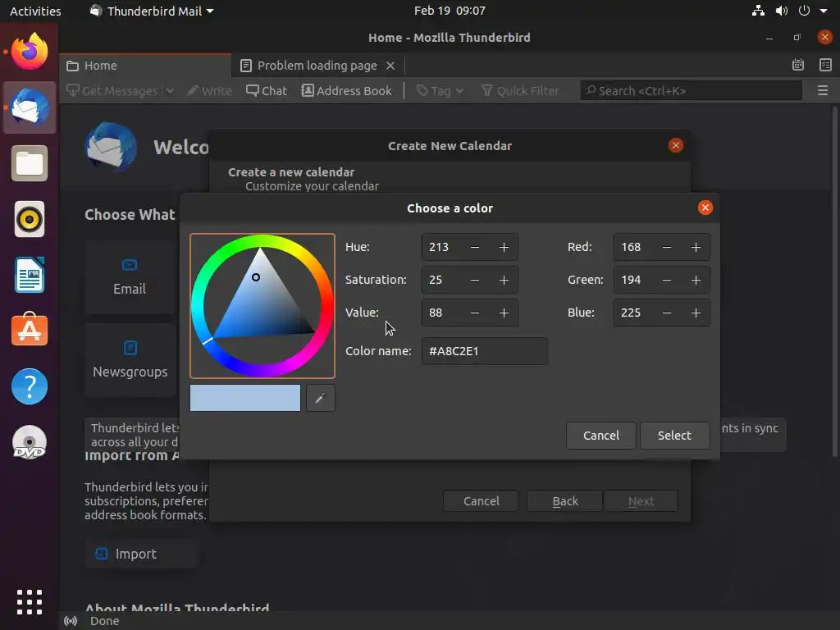Open the clock date menu
Viewport: 840px width, 630px height.
coord(450,11)
